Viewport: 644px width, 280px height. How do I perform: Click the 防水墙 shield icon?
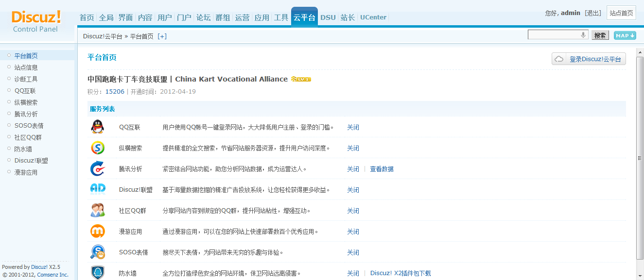click(97, 273)
